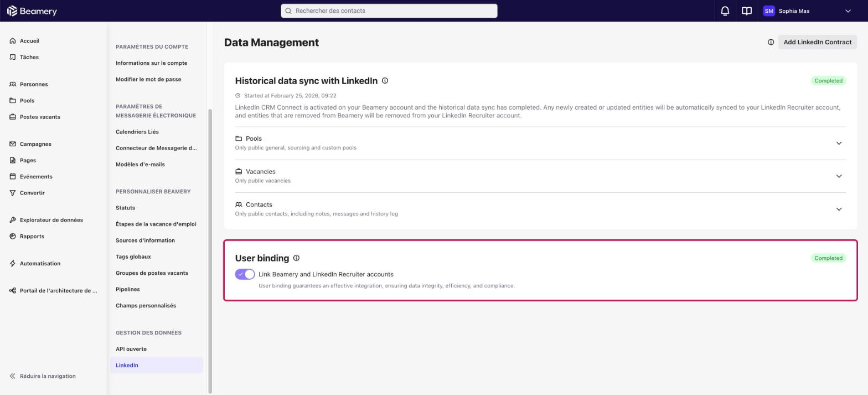Click the clock icon near Started at
Viewport: 868px width, 395px height.
[x=238, y=96]
